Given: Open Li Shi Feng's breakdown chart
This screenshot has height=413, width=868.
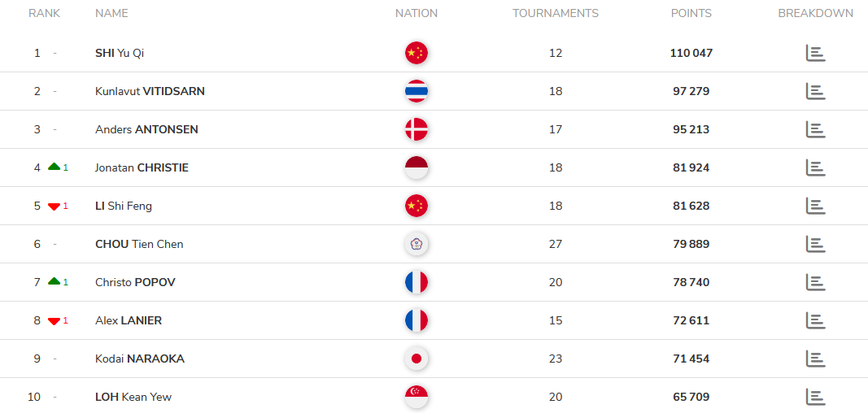Looking at the screenshot, I should click(815, 206).
